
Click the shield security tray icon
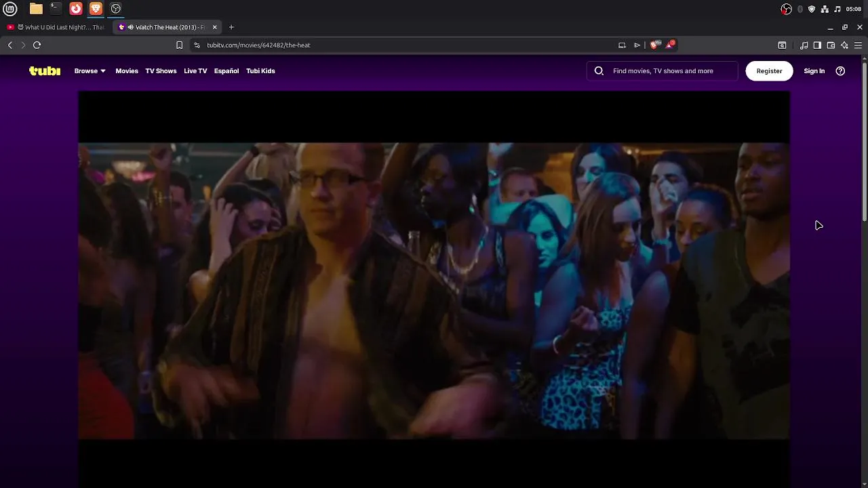click(812, 9)
